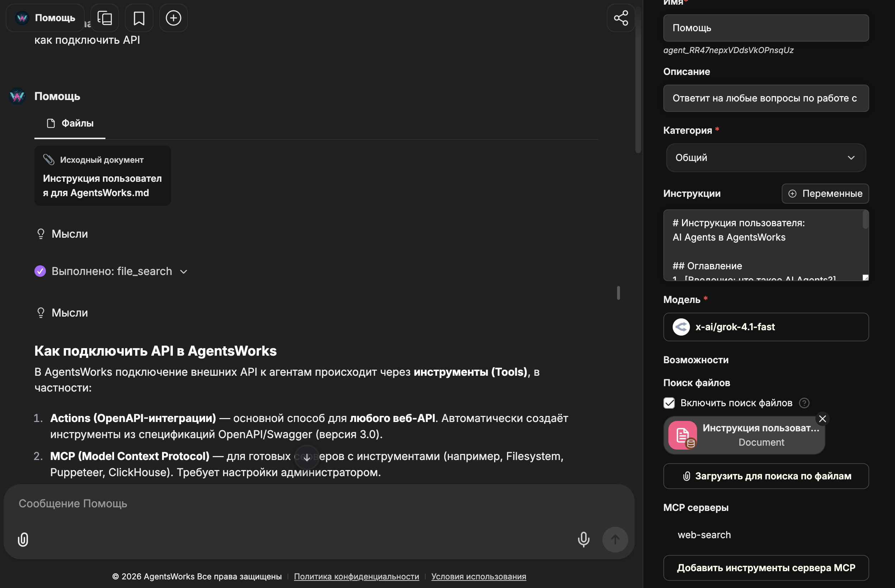Uncheck Включить поиск файлов checkbox
The image size is (895, 588).
point(669,403)
